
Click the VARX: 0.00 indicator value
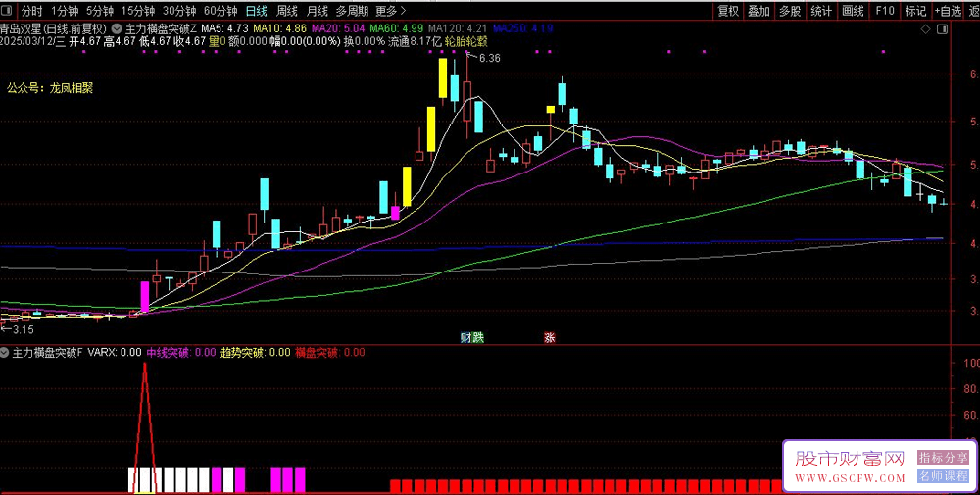pyautogui.click(x=115, y=353)
